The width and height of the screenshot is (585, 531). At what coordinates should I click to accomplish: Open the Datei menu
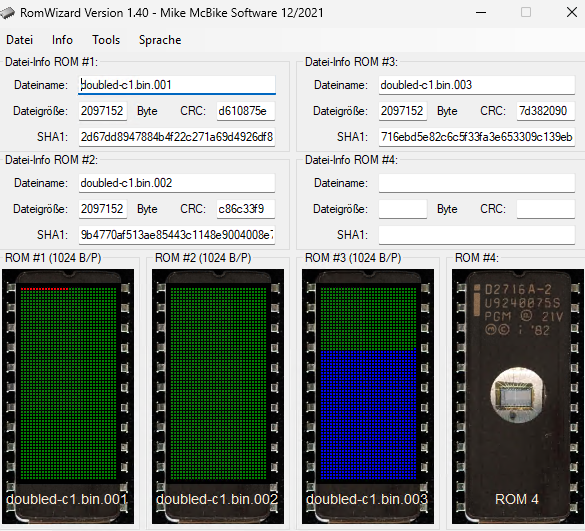click(19, 40)
